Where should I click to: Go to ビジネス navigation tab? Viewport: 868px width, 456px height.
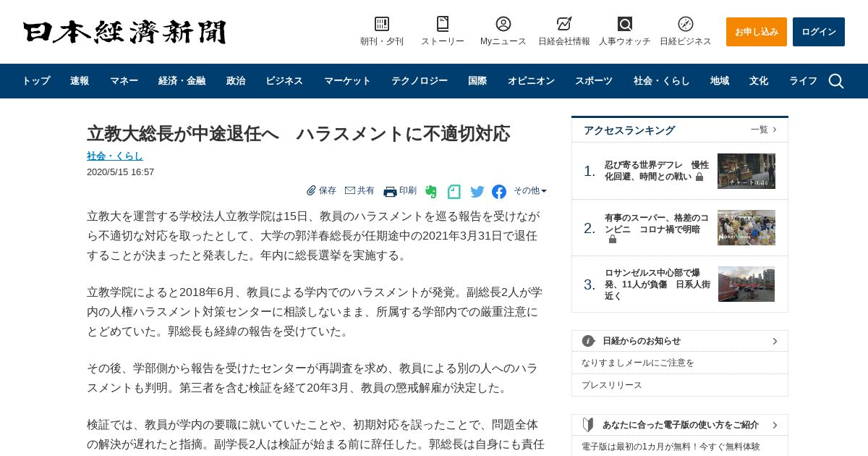tap(284, 81)
